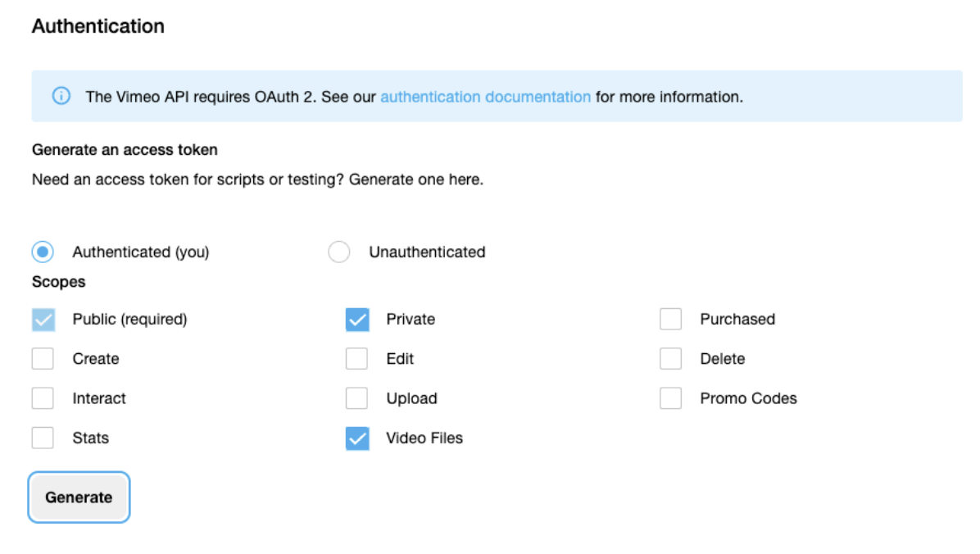Select the Unauthenticated radio option

(x=338, y=252)
